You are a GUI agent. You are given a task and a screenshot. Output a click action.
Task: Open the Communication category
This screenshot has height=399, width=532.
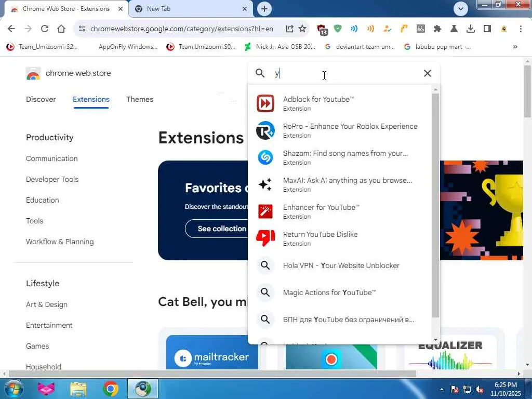tap(52, 158)
